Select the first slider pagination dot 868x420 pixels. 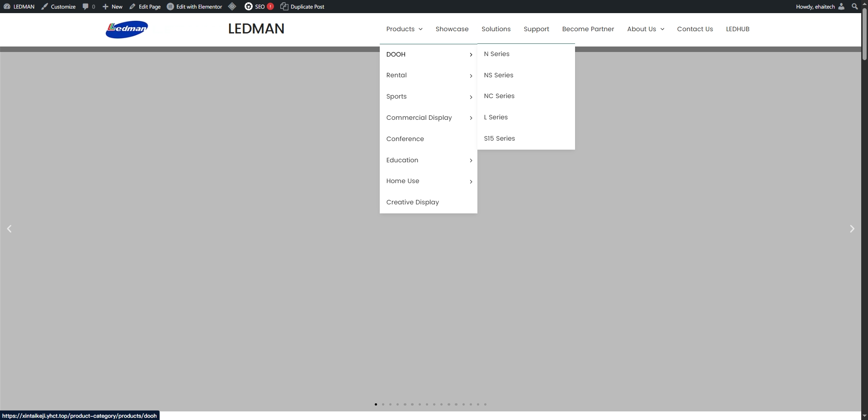[x=376, y=405]
